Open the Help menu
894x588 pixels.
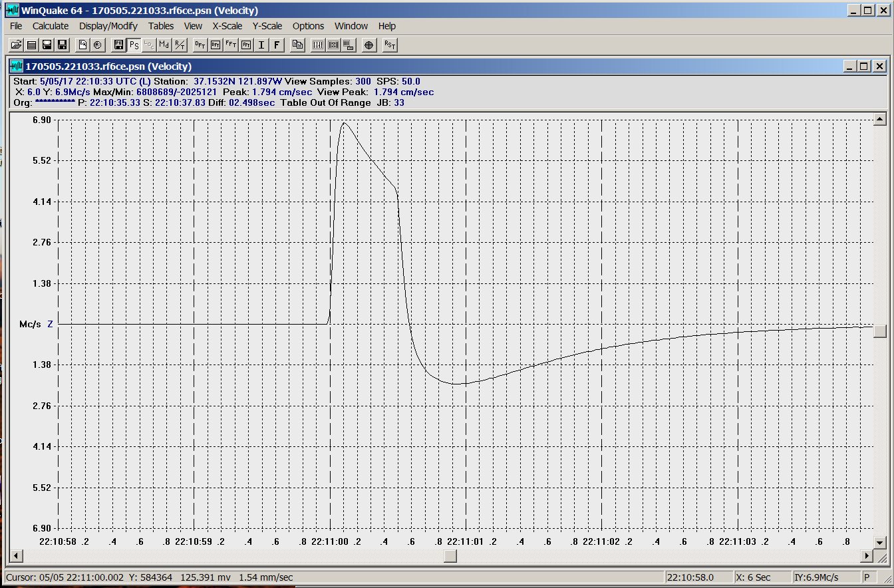(387, 26)
